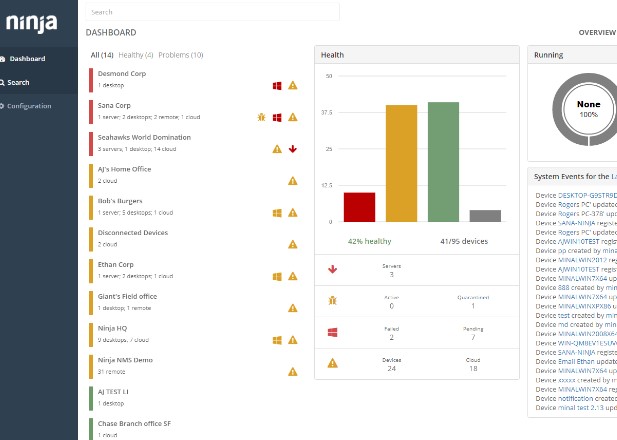Open device link notification in events
Viewport: 617px width, 440px height.
point(576,399)
